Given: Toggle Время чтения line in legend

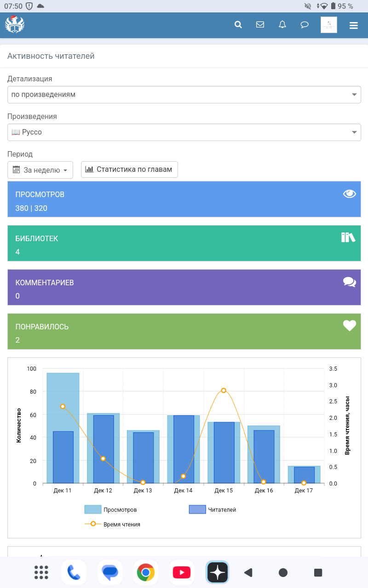Looking at the screenshot, I should click(113, 524).
